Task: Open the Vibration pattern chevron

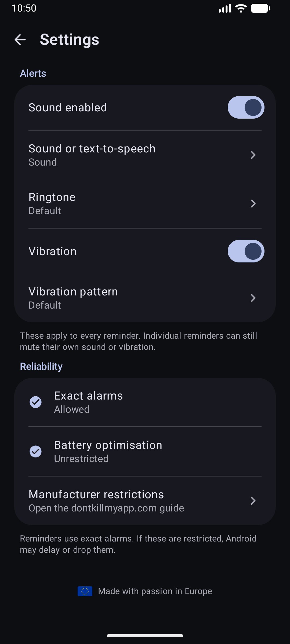Action: point(253,298)
